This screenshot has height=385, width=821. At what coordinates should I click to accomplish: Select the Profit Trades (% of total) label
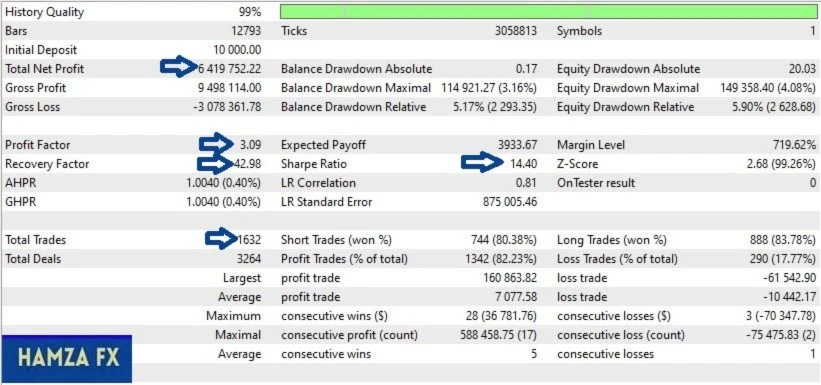tap(344, 259)
